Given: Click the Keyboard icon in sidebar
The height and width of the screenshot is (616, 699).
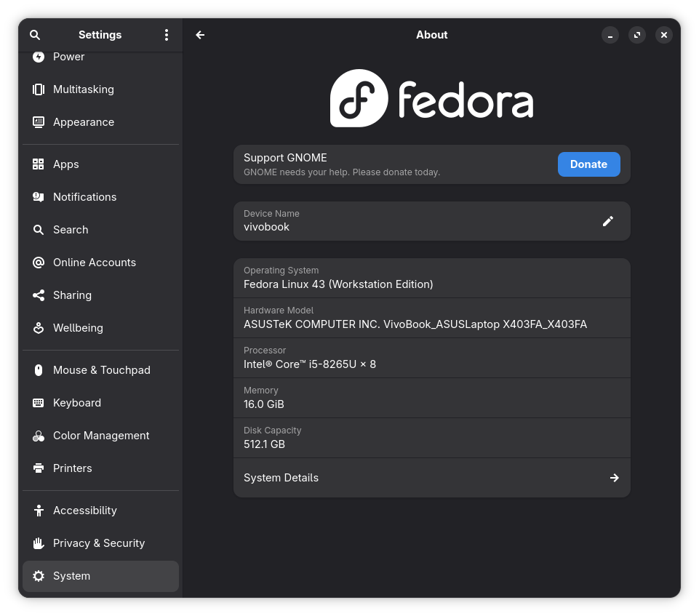Looking at the screenshot, I should (39, 403).
